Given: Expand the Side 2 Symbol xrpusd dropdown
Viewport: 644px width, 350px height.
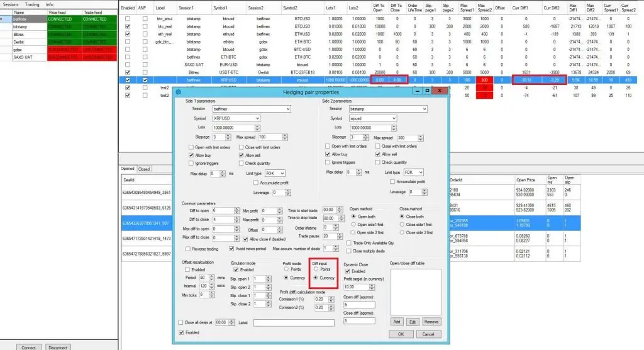Looking at the screenshot, I should (394, 118).
